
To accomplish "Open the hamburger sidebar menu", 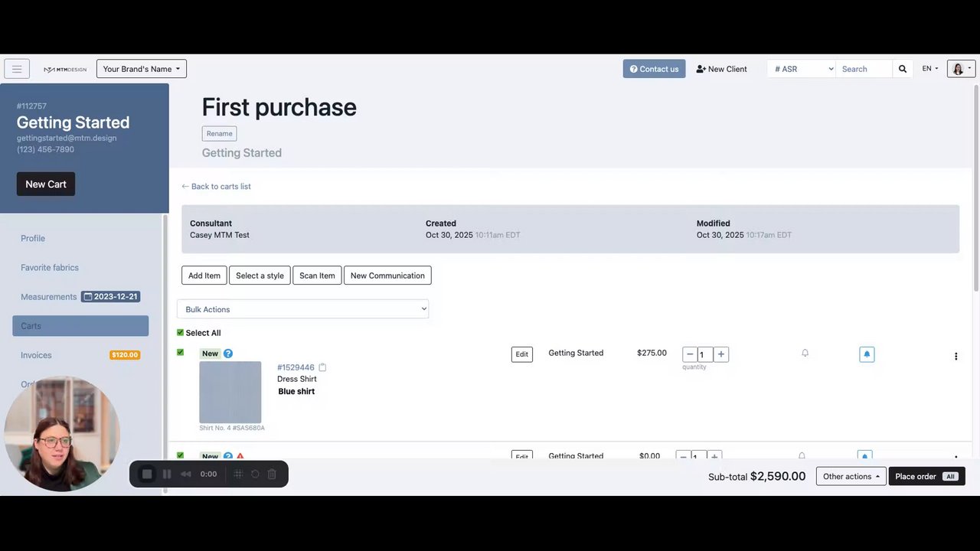I will (x=17, y=69).
